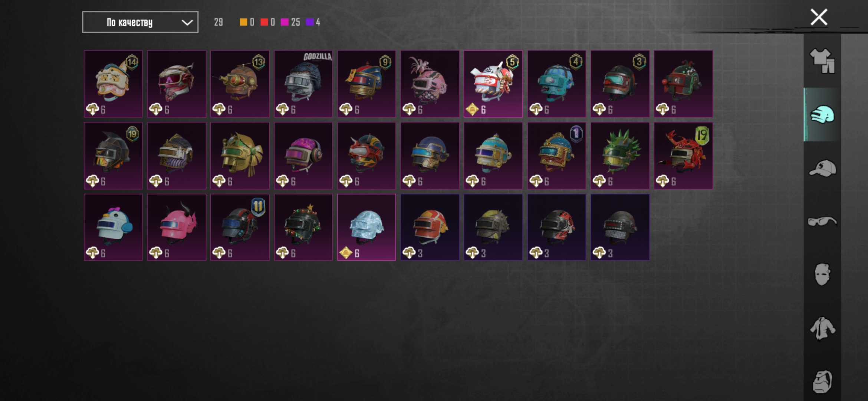Select the white penguin helmet skin
The height and width of the screenshot is (401, 868).
113,227
